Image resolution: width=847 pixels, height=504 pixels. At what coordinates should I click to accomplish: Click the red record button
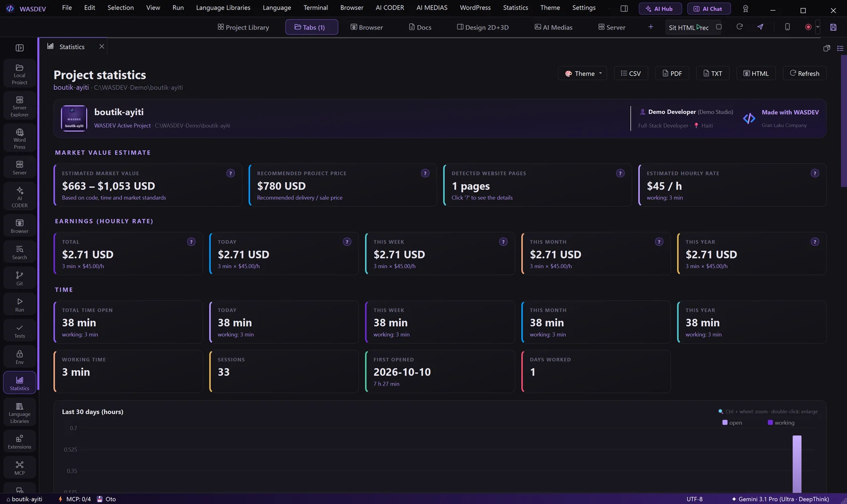pyautogui.click(x=808, y=27)
